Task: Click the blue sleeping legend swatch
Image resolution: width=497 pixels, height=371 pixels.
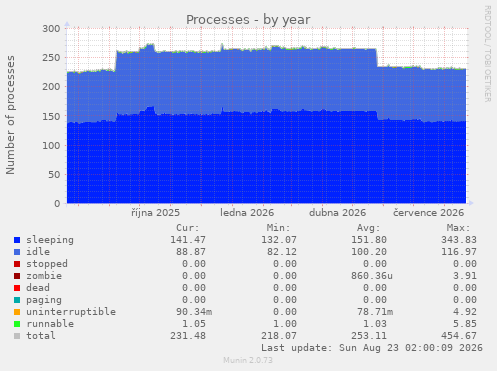Action: 17,240
